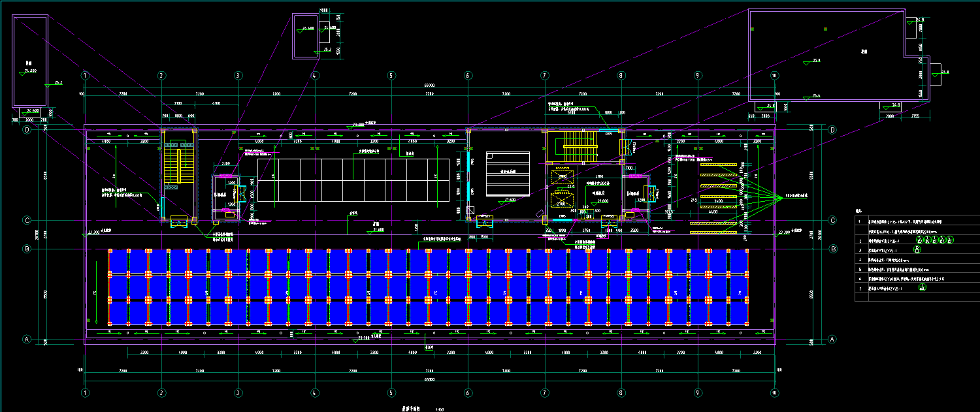Click grid axis bubble 6 at top
Image resolution: width=980 pixels, height=412 pixels.
(468, 76)
